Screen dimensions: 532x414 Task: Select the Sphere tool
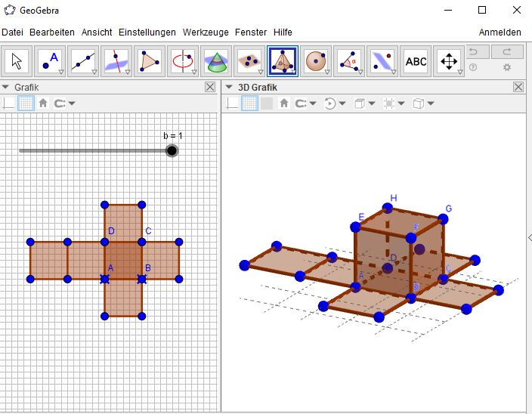click(316, 61)
